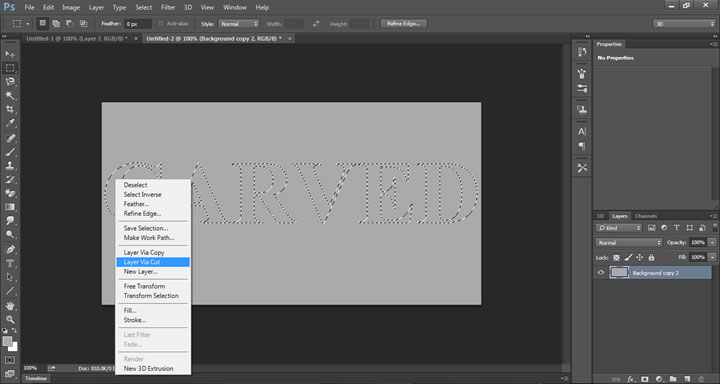Select the Move tool

click(x=10, y=54)
